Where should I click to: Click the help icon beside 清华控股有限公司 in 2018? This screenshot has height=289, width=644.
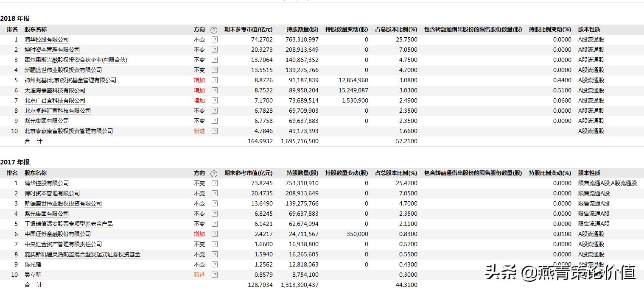(214, 39)
